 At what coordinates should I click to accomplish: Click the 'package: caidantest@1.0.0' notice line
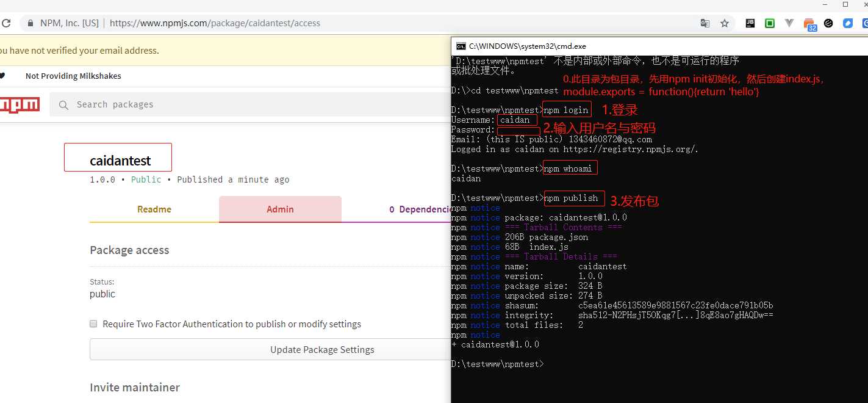click(539, 217)
